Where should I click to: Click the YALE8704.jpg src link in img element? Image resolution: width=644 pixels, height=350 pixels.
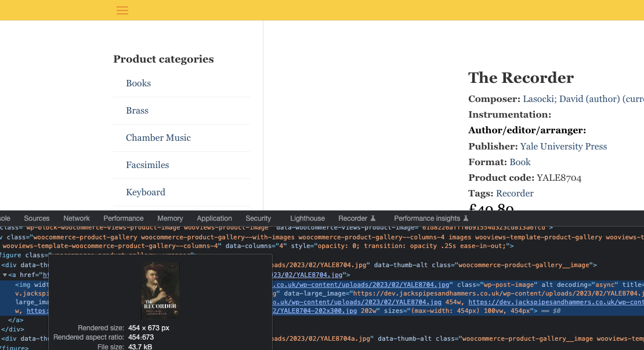point(361,285)
